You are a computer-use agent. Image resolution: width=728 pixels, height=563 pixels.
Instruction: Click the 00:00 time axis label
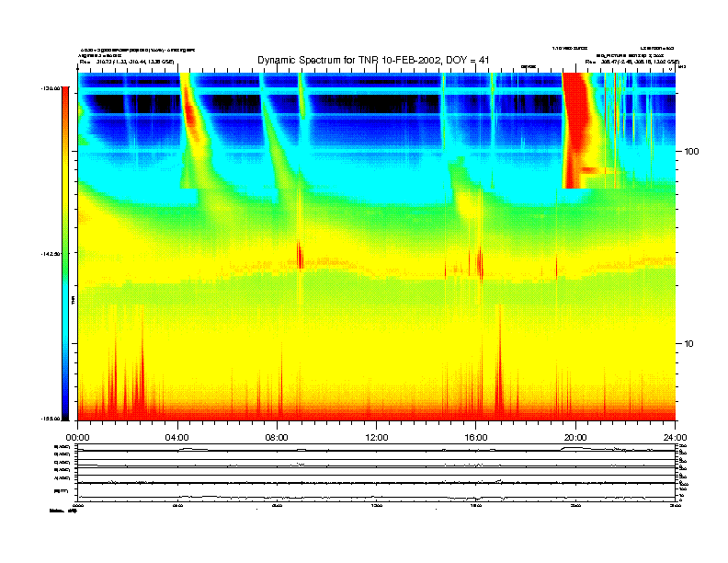pos(77,438)
